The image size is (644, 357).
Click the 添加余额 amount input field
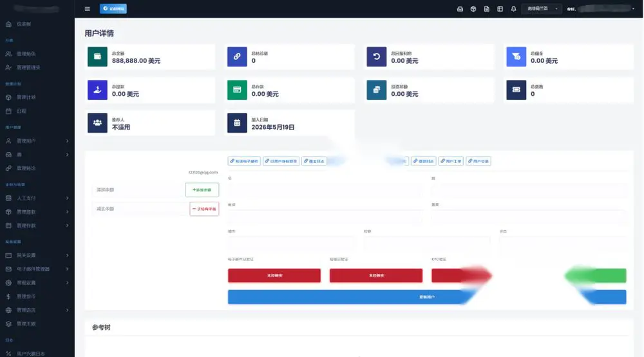point(139,190)
